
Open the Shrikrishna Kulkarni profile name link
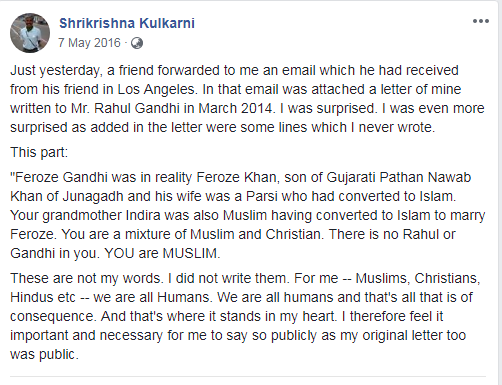coord(127,23)
